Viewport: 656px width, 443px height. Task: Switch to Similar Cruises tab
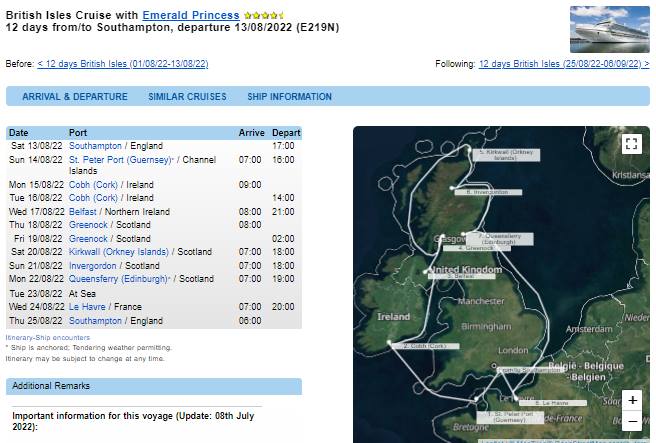point(187,97)
